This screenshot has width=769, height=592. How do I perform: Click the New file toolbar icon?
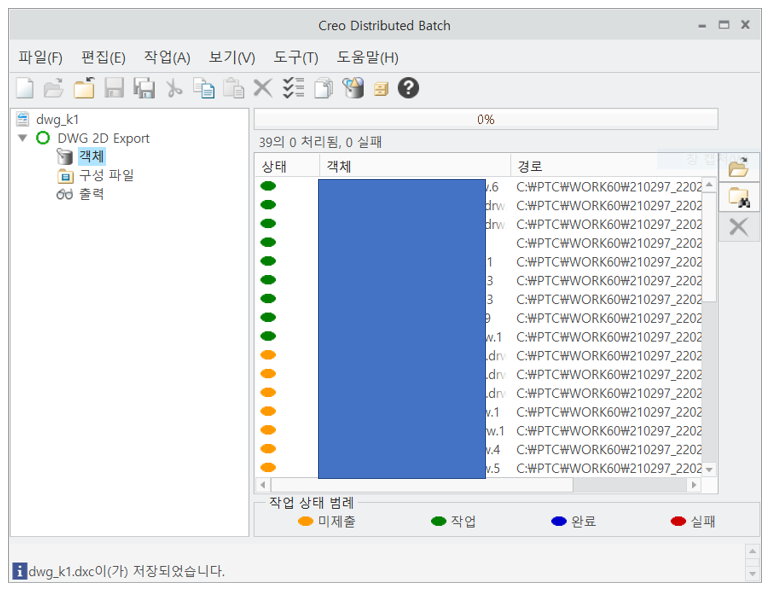[25, 88]
